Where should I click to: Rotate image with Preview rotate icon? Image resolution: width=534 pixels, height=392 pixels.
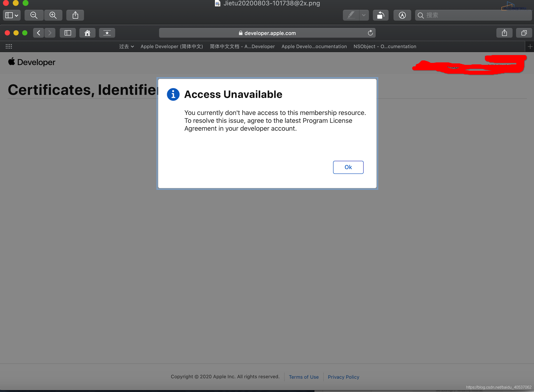pyautogui.click(x=380, y=15)
